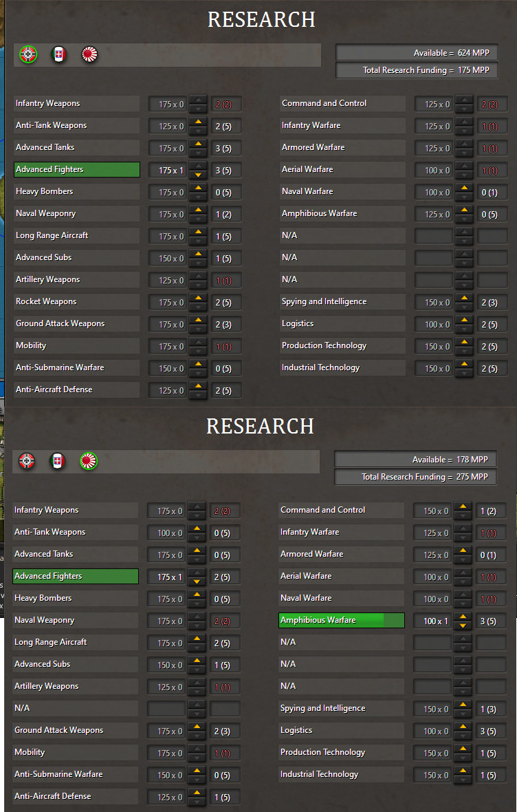
Task: Click the 'Available = 624 MPP' field
Action: pos(417,53)
